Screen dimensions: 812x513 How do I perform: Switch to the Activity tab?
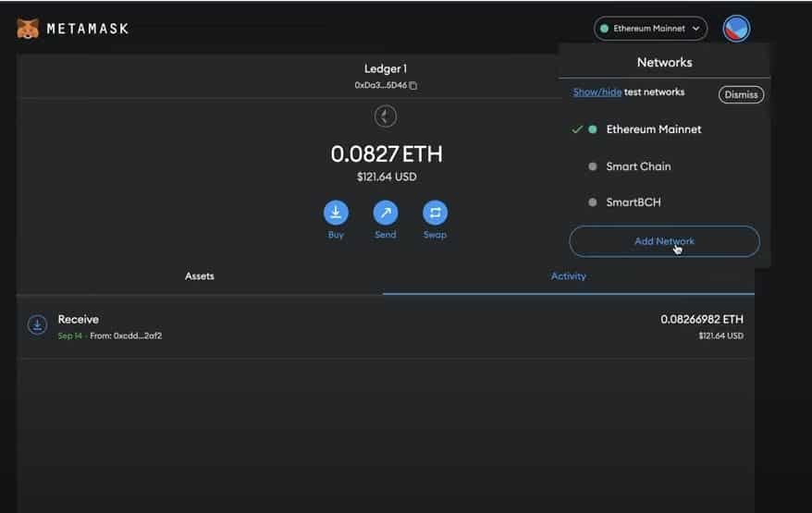(568, 276)
